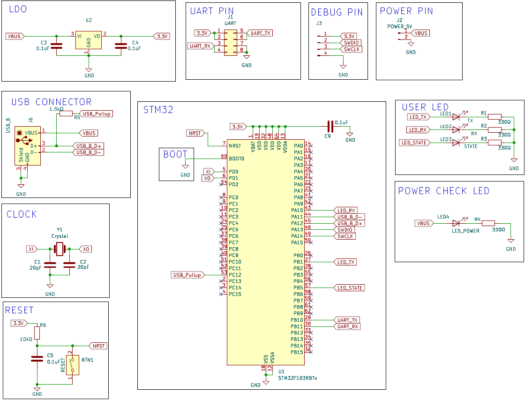Image resolution: width=532 pixels, height=401 pixels.
Task: Select the U2 LDO regulator symbol
Action: tap(89, 39)
